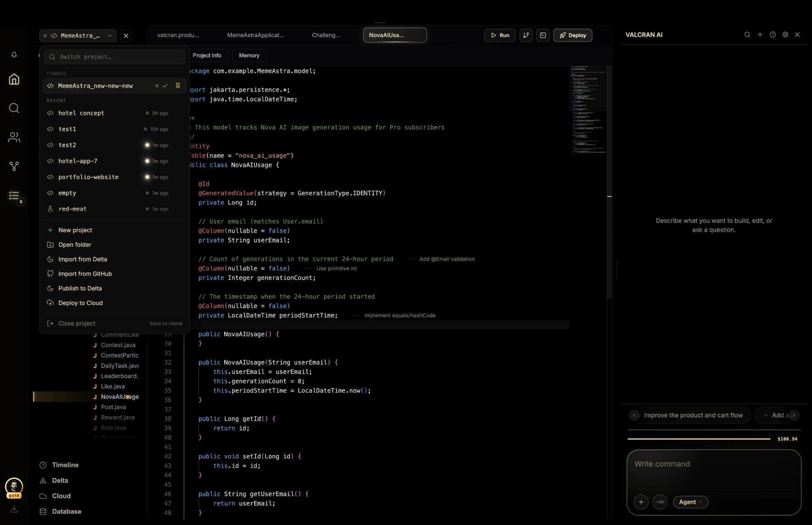The height and width of the screenshot is (525, 812).
Task: Click Close project
Action: tap(114, 323)
